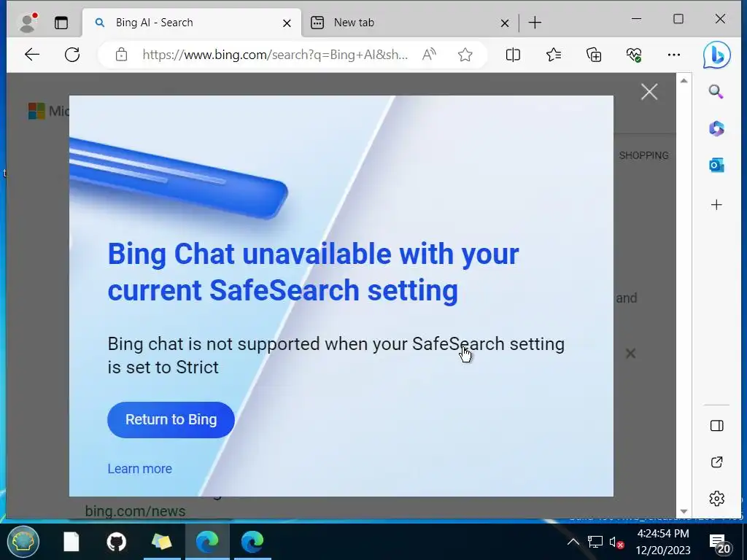The width and height of the screenshot is (747, 560).
Task: Open the second Edge taskbar icon
Action: (252, 542)
